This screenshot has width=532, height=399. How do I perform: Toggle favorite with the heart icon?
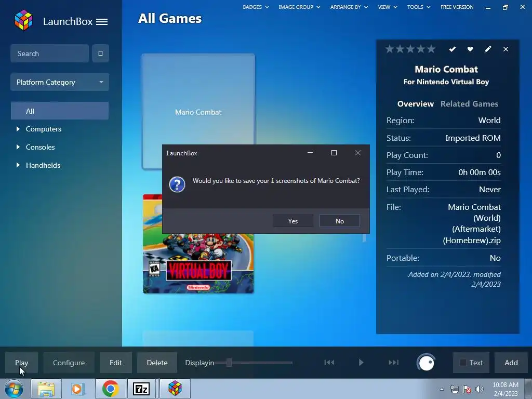pyautogui.click(x=470, y=49)
